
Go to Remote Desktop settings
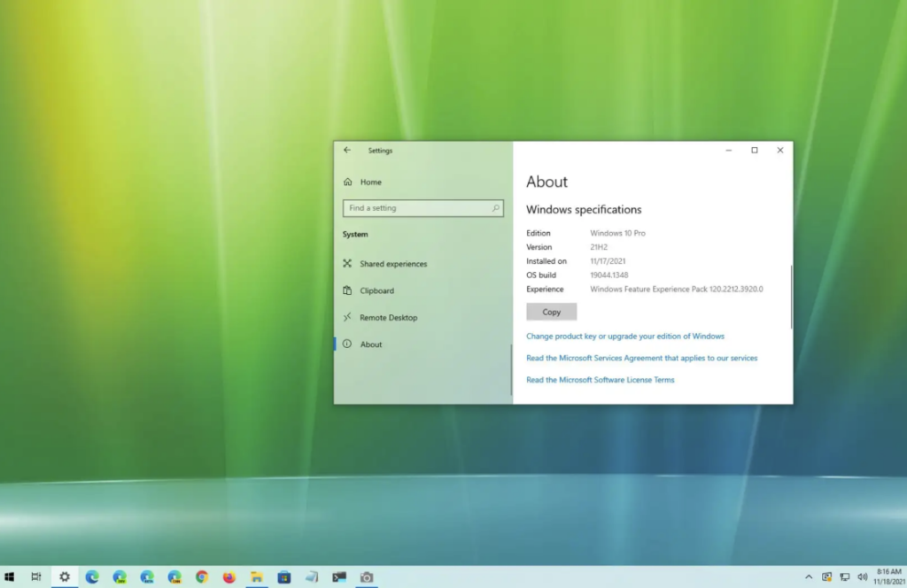point(388,318)
